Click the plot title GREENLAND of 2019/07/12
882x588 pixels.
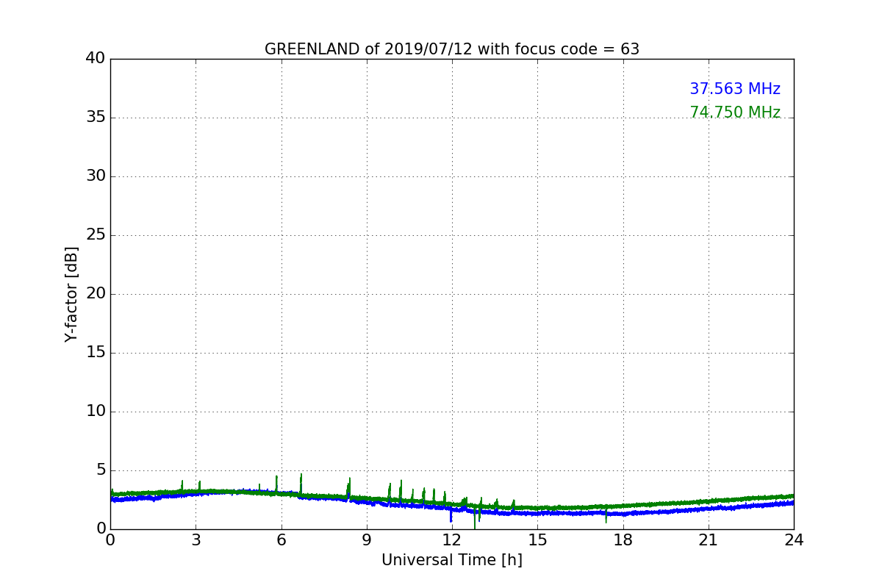452,49
